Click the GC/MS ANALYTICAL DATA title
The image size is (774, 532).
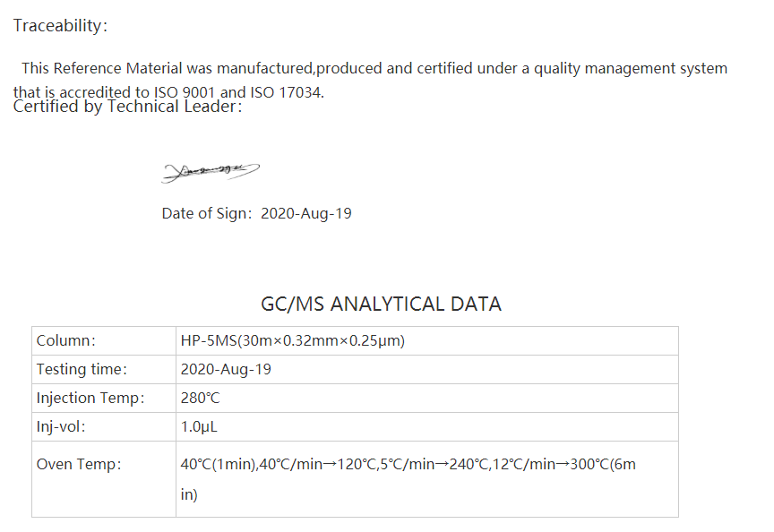click(381, 304)
